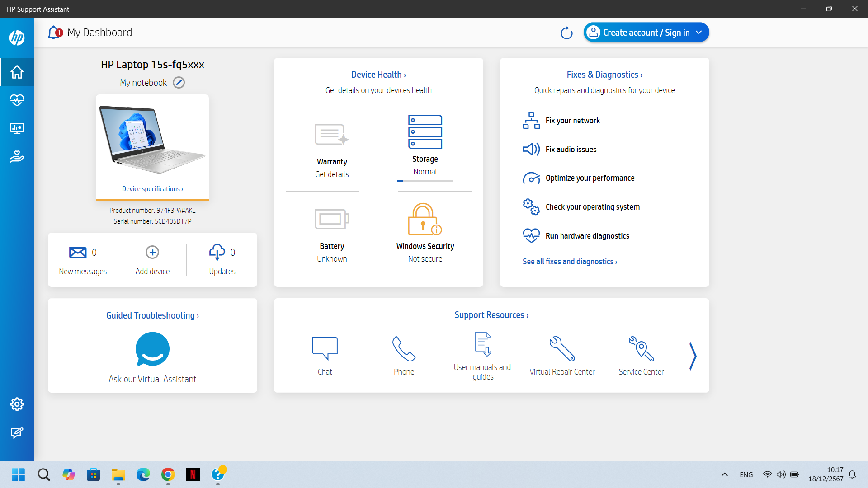
Task: Click the Serial number 5CD405DT7P text
Action: point(152,221)
